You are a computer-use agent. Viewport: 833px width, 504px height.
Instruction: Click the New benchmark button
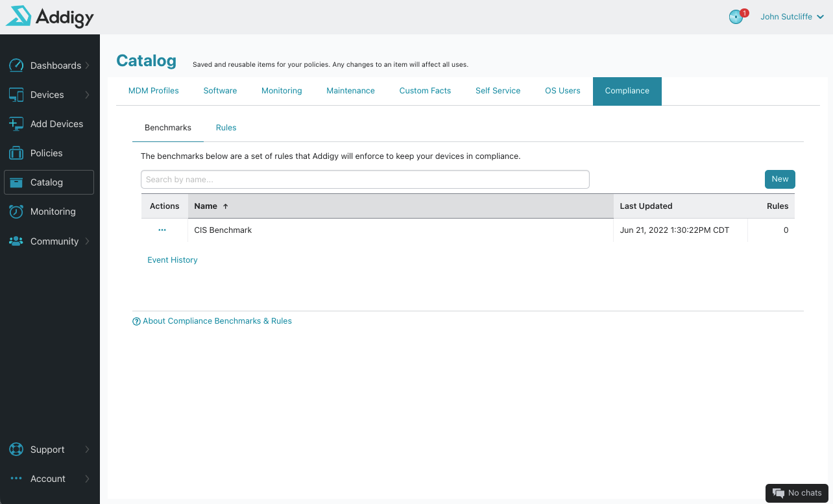[780, 180]
